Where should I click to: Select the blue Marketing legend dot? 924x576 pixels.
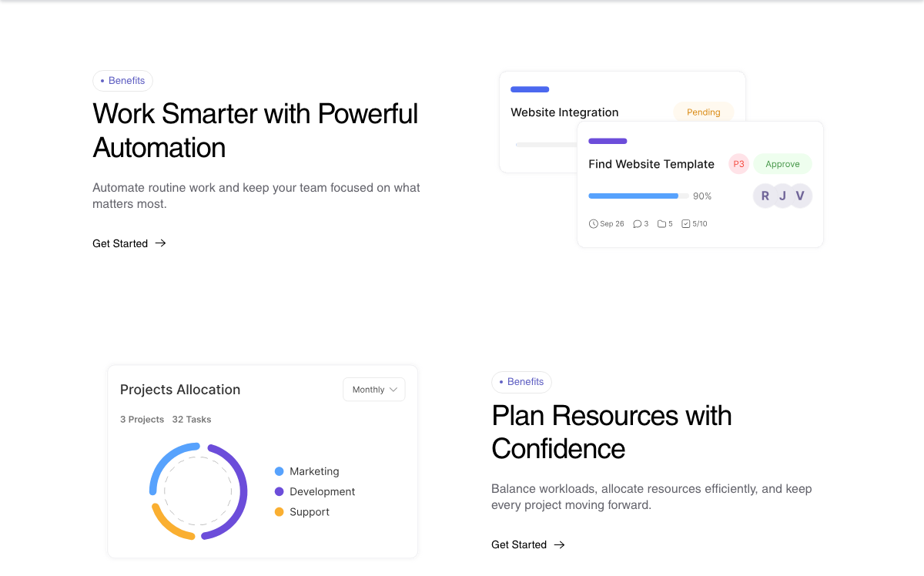(279, 471)
